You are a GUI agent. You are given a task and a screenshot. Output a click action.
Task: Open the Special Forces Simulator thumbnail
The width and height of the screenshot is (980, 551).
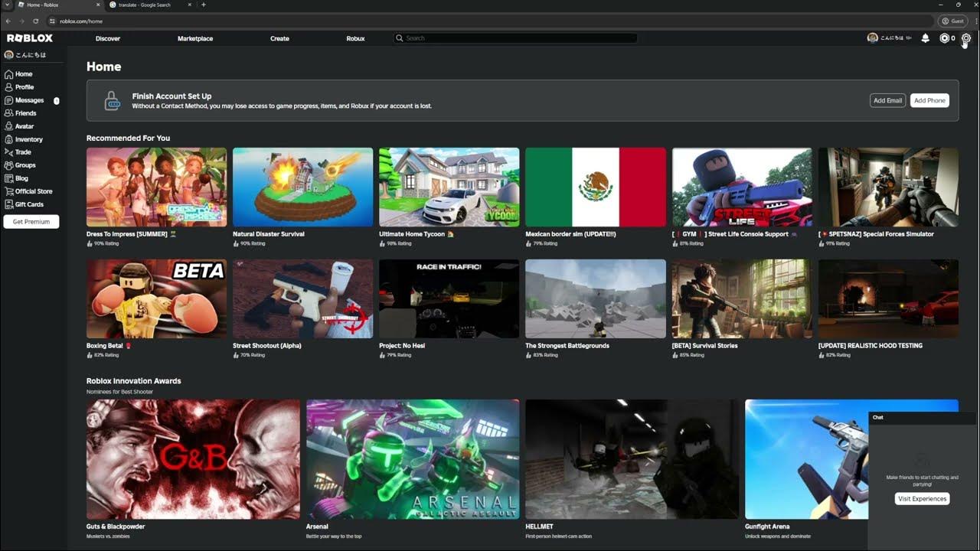pyautogui.click(x=888, y=187)
